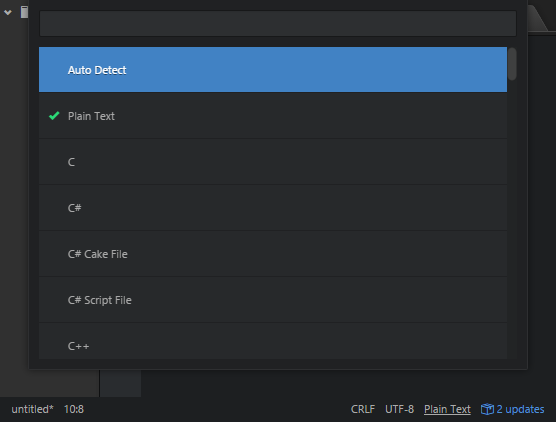Choose Plain Text from grammar list

(273, 116)
